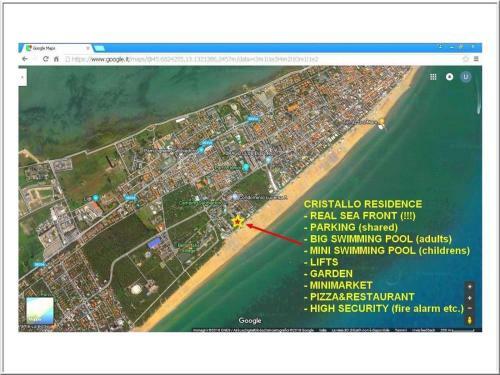The width and height of the screenshot is (500, 375).
Task: Bookmark this page with the star
Action: coord(466,59)
